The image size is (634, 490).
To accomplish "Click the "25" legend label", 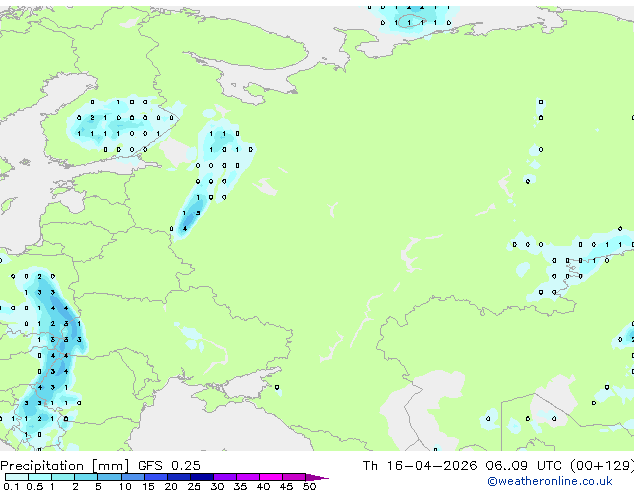I will [194, 486].
